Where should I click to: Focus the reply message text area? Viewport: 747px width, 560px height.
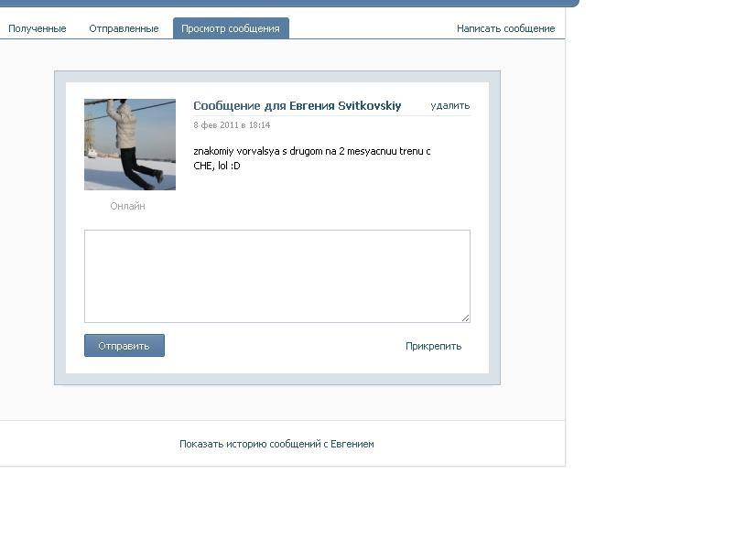(277, 276)
